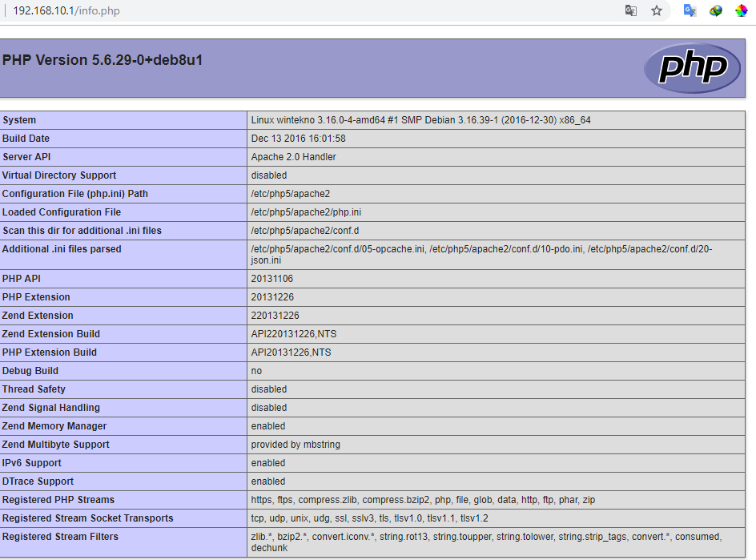
Task: Click the streams list starting 'https, ftps'
Action: pos(423,500)
